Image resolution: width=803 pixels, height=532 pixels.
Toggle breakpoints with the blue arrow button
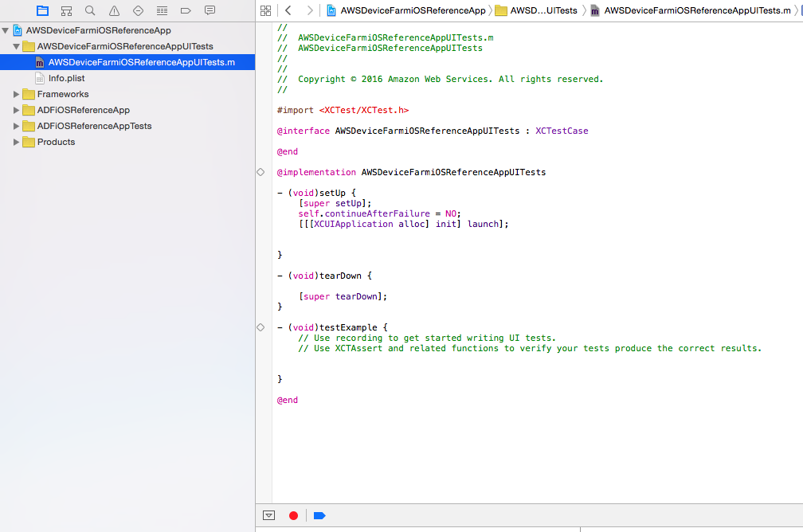319,515
